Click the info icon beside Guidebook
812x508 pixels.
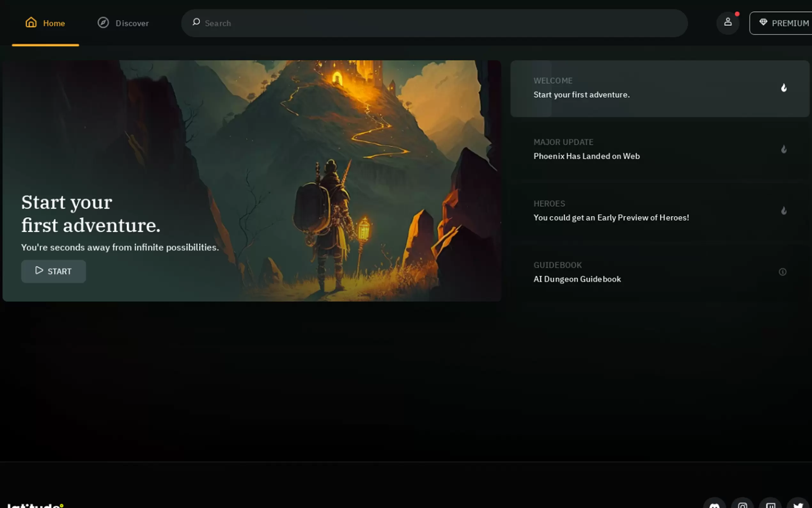point(782,272)
